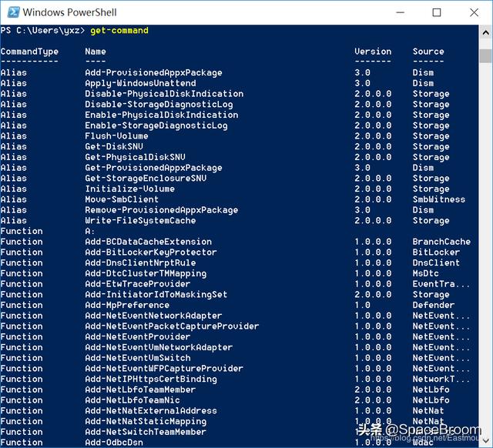Minimize the Windows PowerShell window
This screenshot has width=493, height=448.
click(x=400, y=12)
